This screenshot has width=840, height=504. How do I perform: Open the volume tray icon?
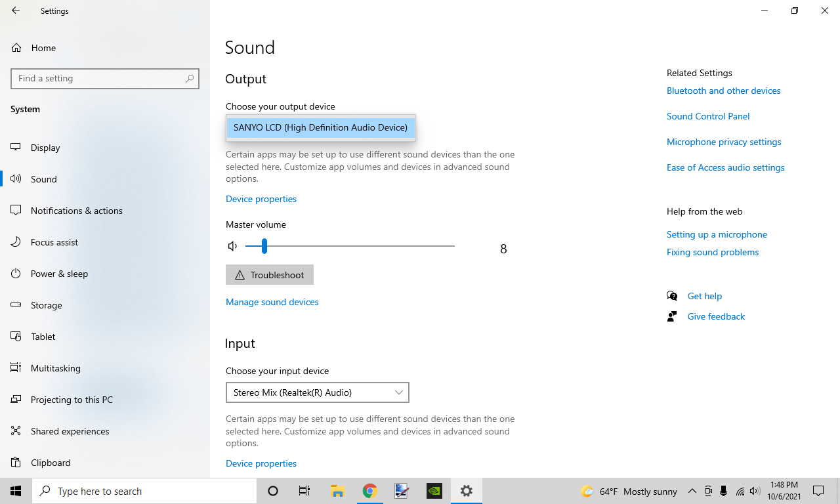755,491
